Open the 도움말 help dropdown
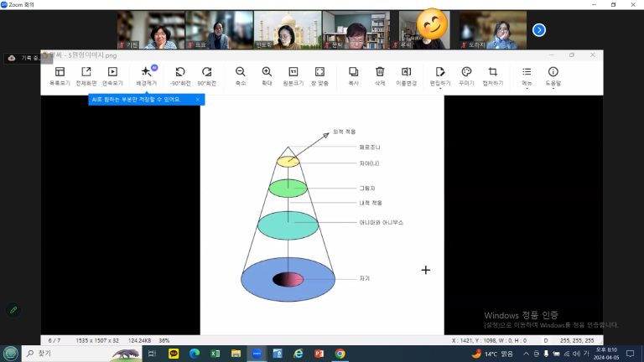 click(x=553, y=75)
